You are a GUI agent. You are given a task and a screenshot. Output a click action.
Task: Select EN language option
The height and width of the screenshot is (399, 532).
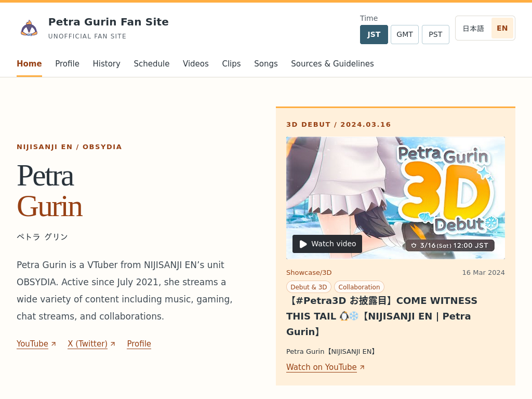point(502,28)
